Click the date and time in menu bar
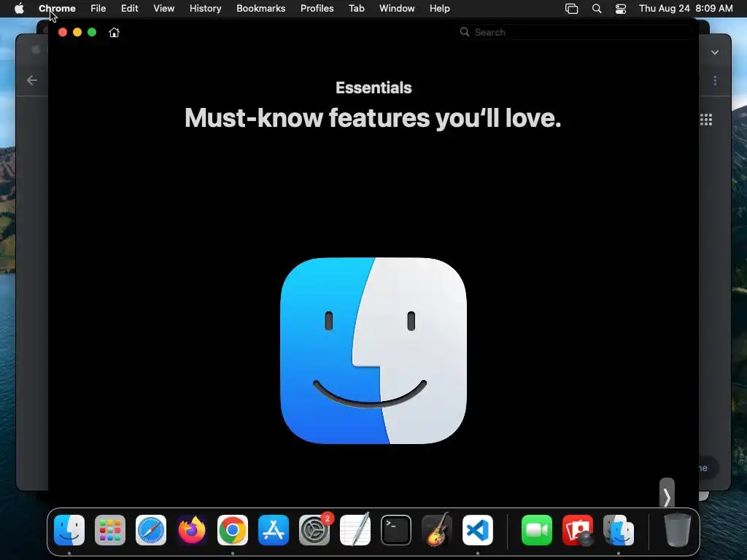Image resolution: width=747 pixels, height=560 pixels. coord(686,9)
